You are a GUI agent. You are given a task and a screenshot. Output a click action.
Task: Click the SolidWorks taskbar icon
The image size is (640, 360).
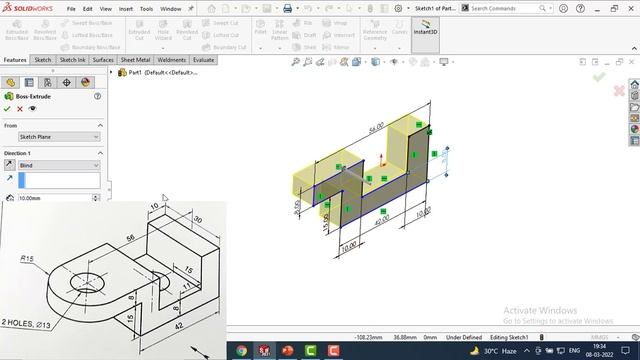click(264, 351)
